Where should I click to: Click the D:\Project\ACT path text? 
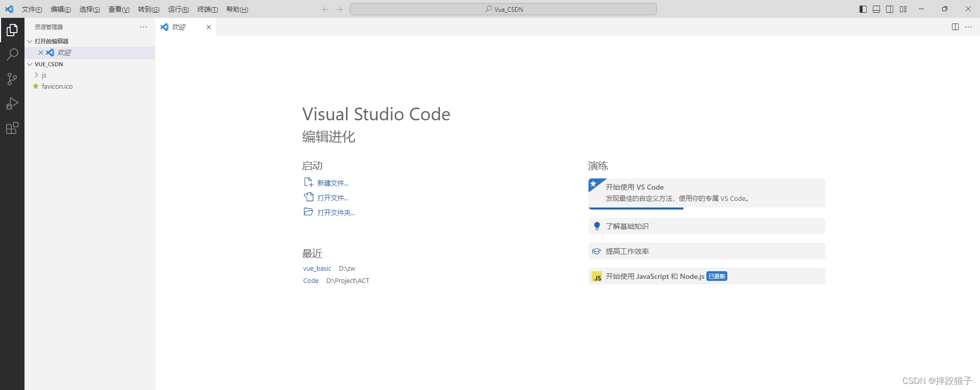point(348,281)
